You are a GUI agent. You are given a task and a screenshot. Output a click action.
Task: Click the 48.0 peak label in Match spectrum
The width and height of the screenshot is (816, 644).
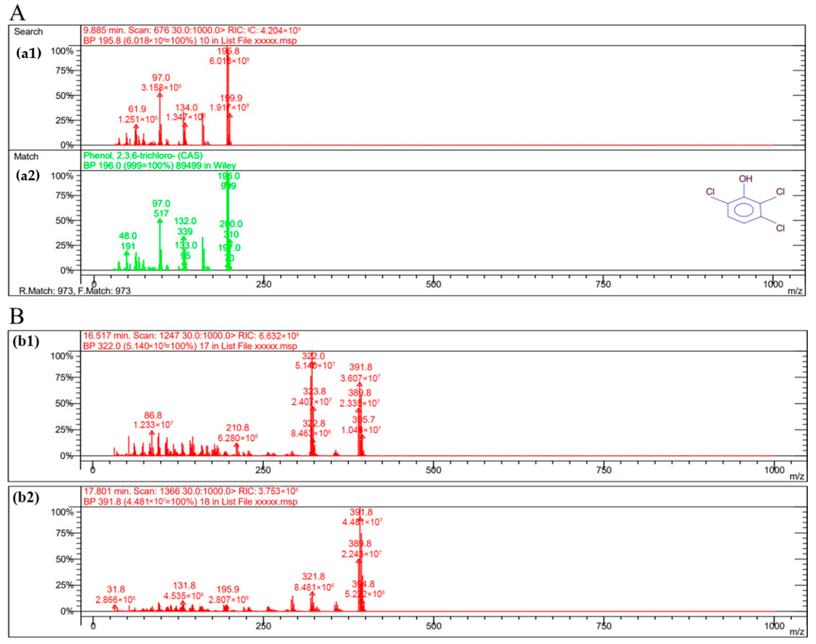[x=127, y=236]
